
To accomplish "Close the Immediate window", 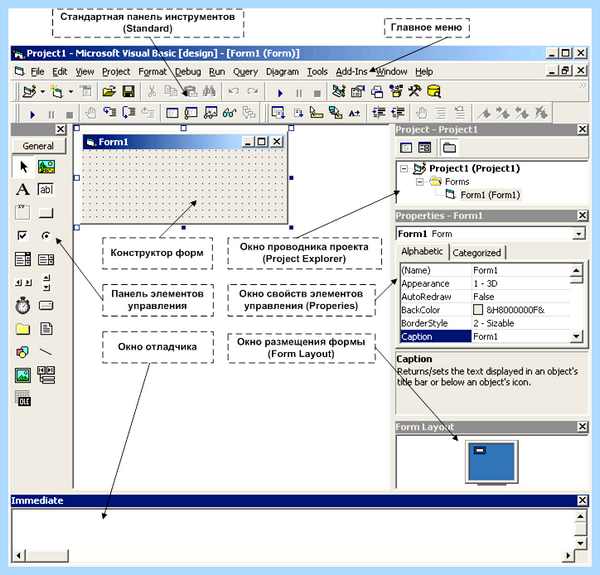I will point(582,500).
